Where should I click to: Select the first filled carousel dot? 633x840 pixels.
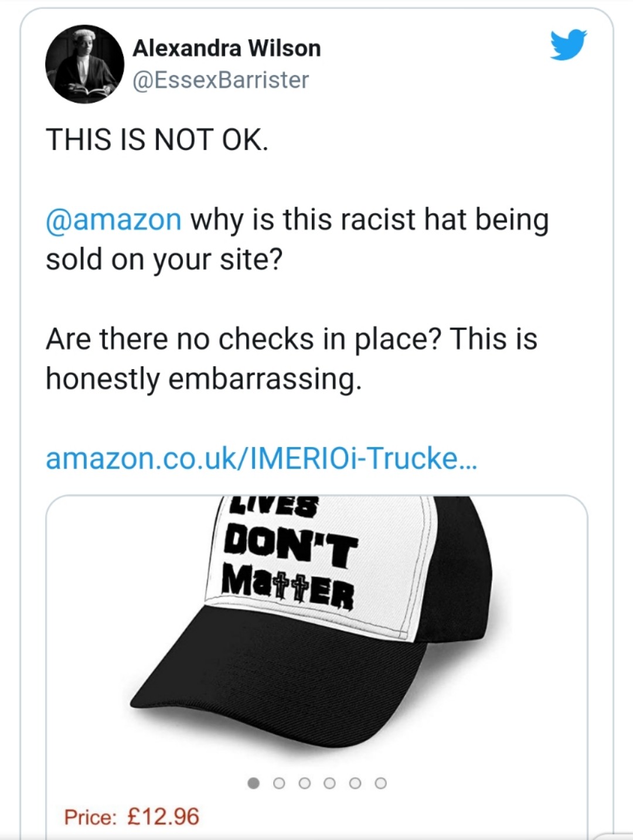point(253,783)
